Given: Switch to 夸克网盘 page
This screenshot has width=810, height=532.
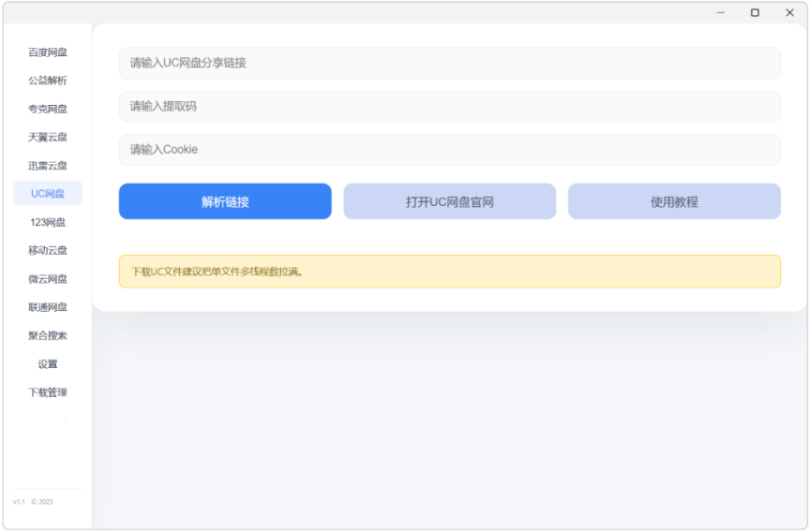Looking at the screenshot, I should [x=48, y=109].
